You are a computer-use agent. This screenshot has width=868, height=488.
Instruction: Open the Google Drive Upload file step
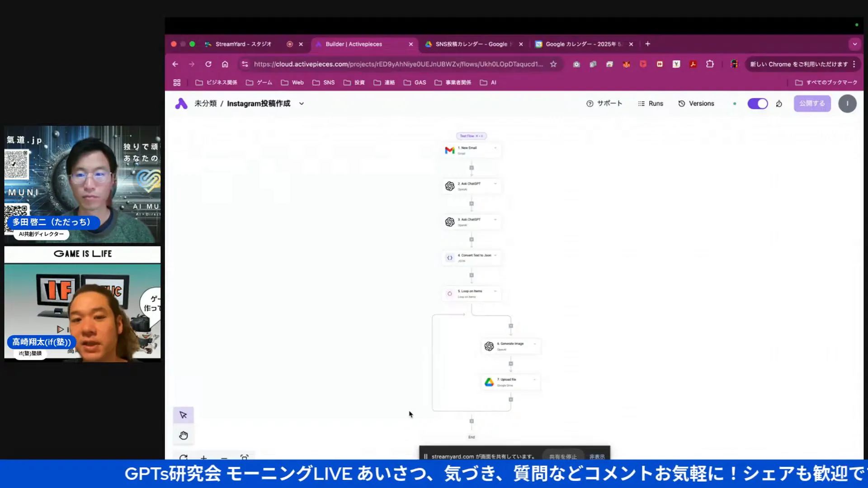(511, 382)
